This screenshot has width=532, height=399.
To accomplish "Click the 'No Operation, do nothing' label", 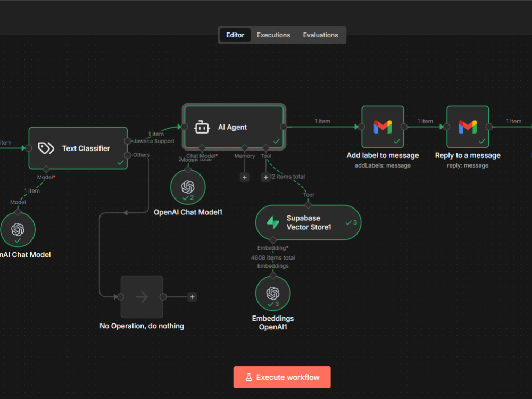I will point(142,326).
